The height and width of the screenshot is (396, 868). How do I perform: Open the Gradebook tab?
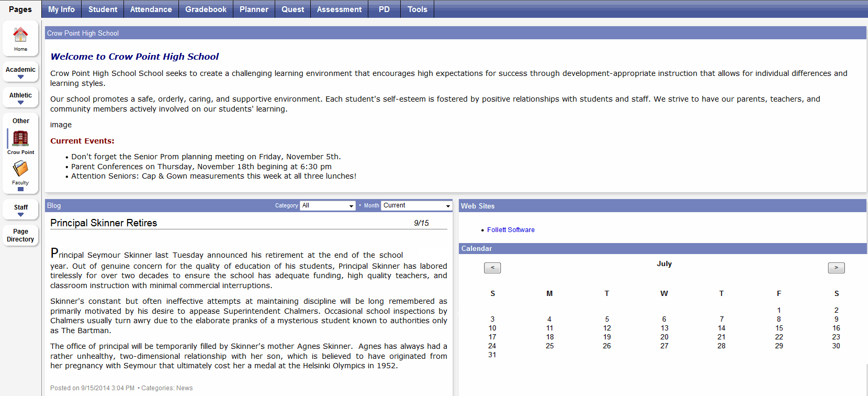(206, 9)
